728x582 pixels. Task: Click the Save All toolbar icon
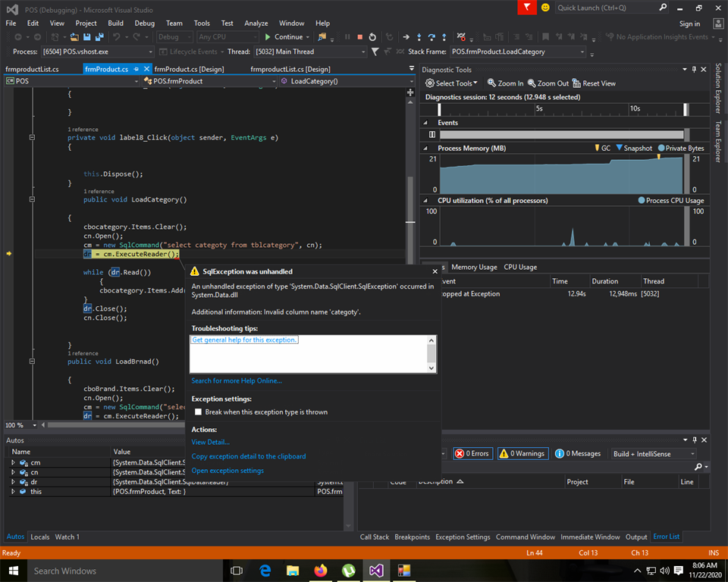99,36
